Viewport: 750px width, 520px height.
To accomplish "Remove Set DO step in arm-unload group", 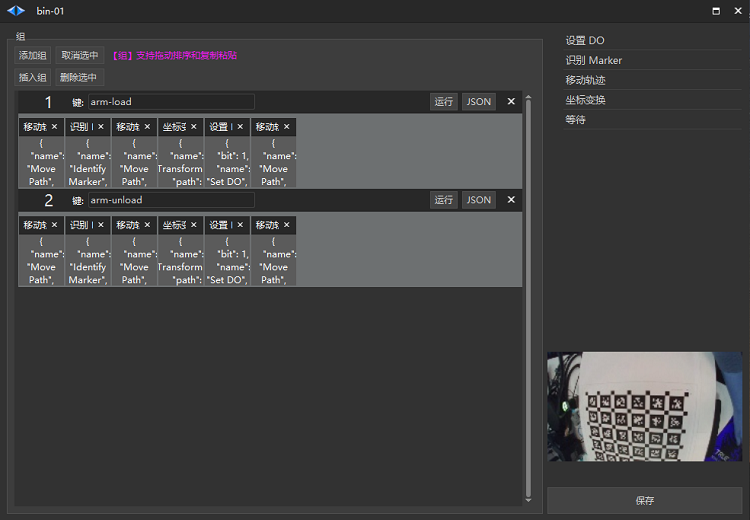I will pos(240,225).
